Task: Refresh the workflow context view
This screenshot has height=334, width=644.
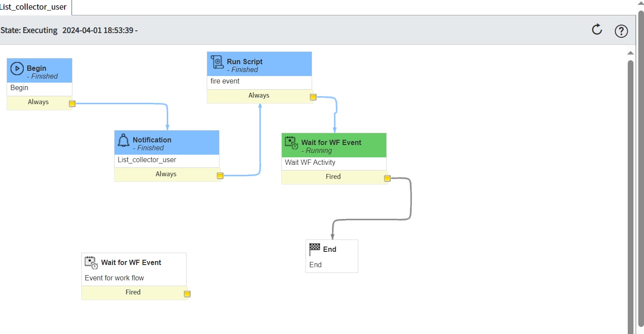Action: click(x=596, y=30)
